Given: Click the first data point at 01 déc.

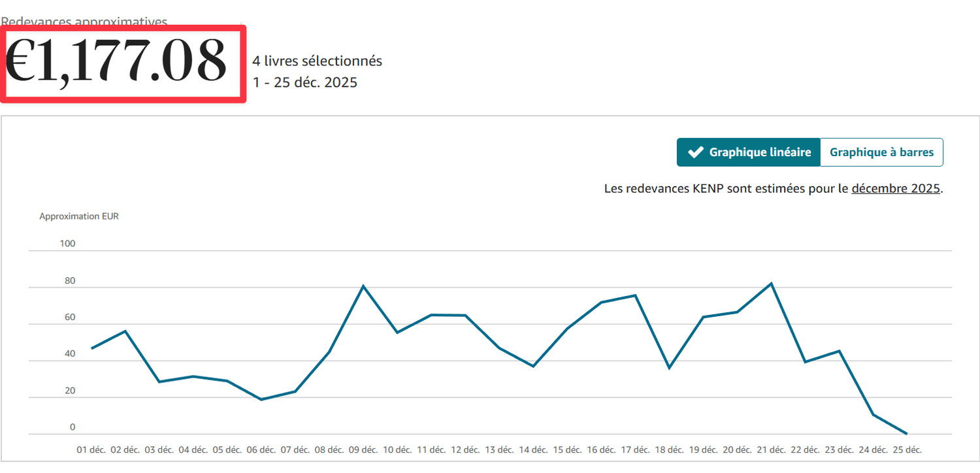Looking at the screenshot, I should click(x=91, y=348).
